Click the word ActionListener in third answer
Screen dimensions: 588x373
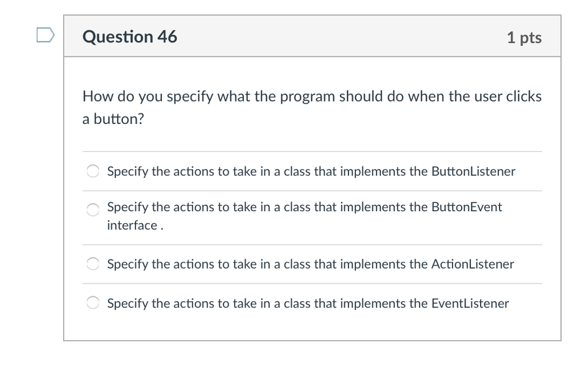point(473,264)
